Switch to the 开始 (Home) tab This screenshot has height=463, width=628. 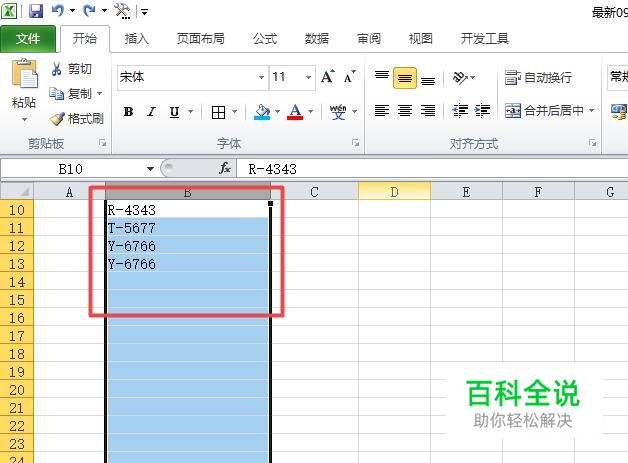(85, 38)
